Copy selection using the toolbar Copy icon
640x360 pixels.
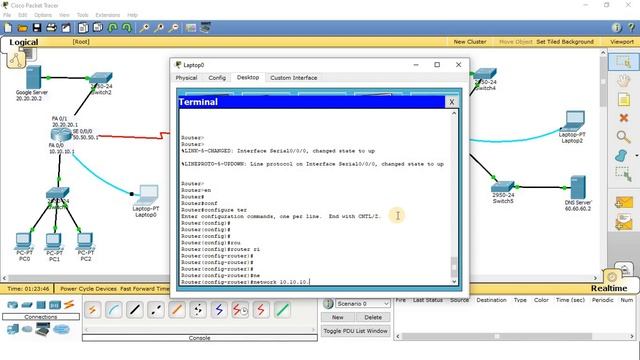(83, 28)
